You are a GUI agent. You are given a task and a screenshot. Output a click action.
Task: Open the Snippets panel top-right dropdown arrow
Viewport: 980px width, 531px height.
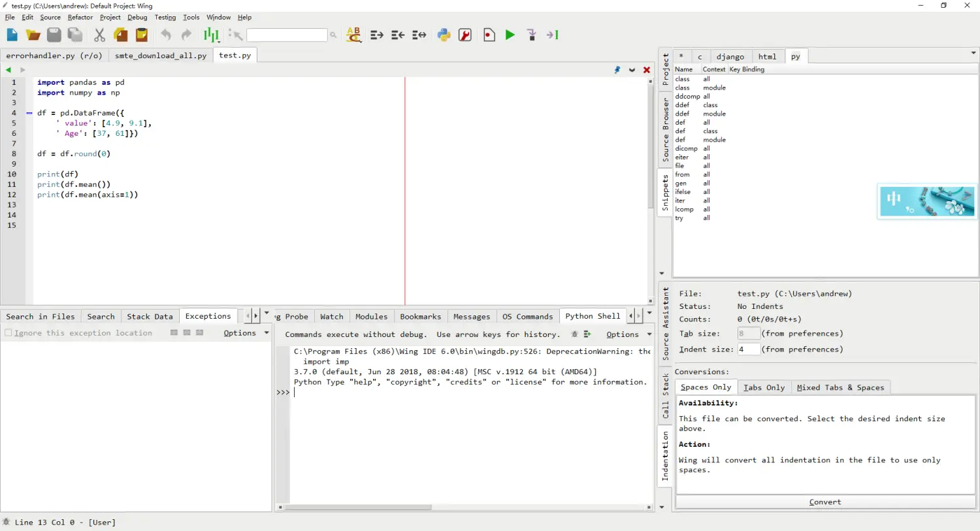tap(973, 53)
